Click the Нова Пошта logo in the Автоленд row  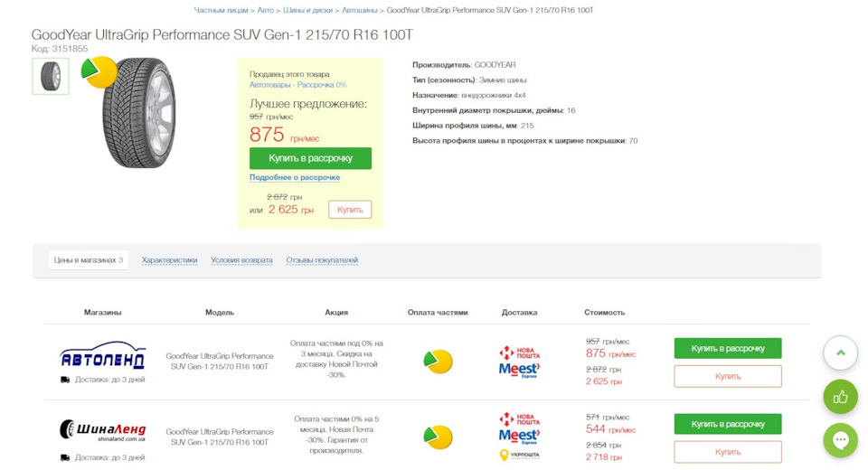(519, 352)
